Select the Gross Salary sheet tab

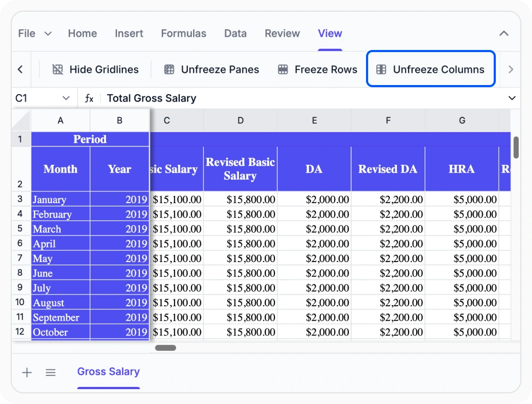109,372
